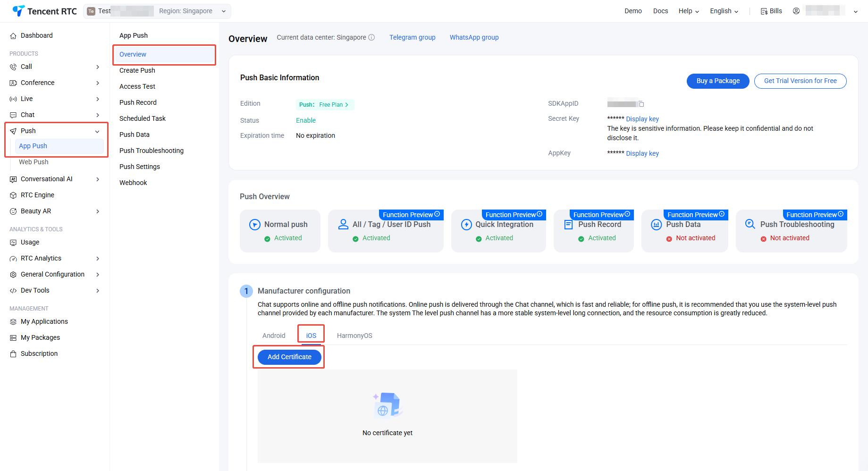The image size is (868, 471).
Task: Click the My Packages icon
Action: (13, 338)
